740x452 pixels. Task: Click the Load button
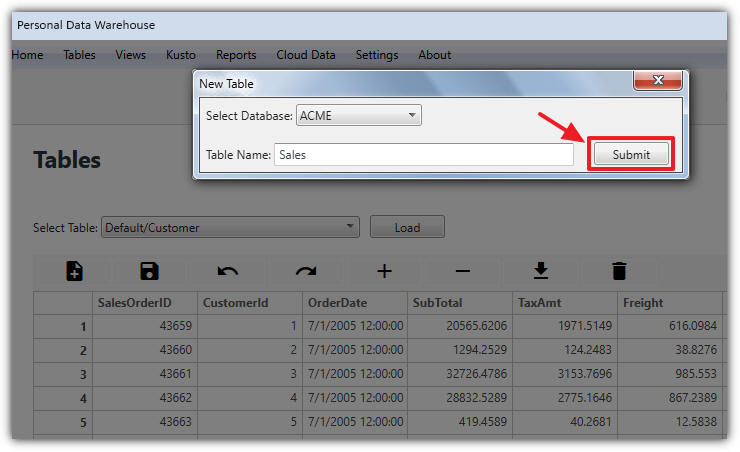pyautogui.click(x=407, y=227)
